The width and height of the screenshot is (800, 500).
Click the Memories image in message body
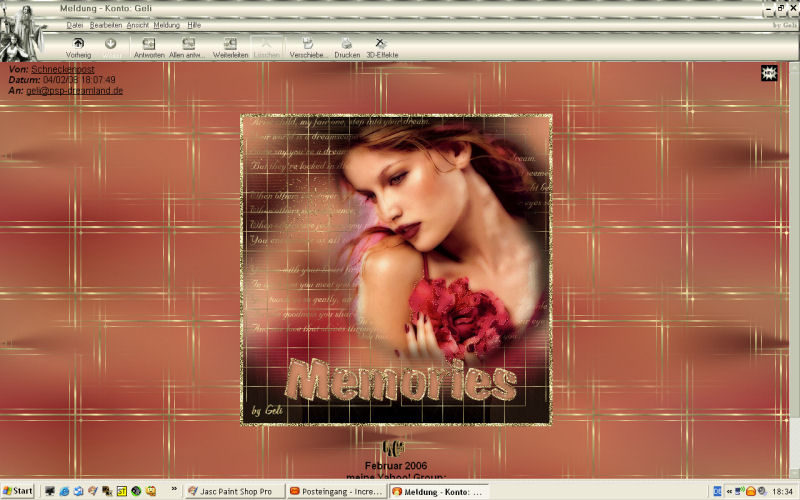(x=396, y=269)
